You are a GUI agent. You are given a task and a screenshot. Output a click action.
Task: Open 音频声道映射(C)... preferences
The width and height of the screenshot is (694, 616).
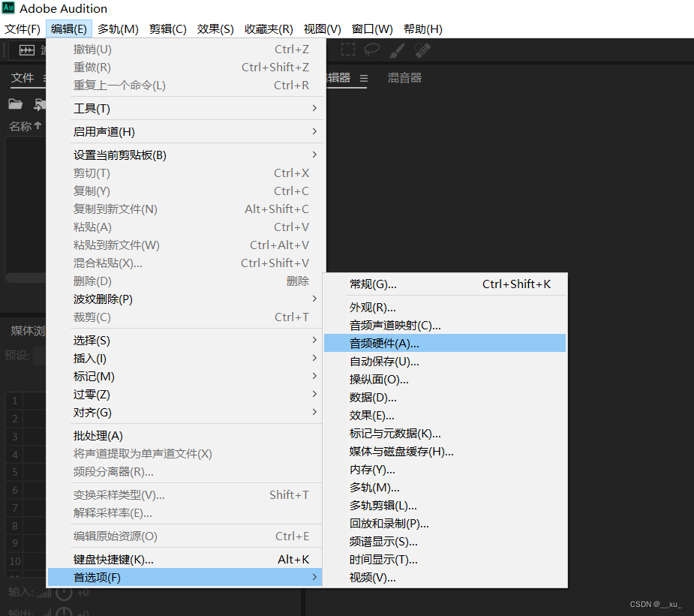point(445,326)
